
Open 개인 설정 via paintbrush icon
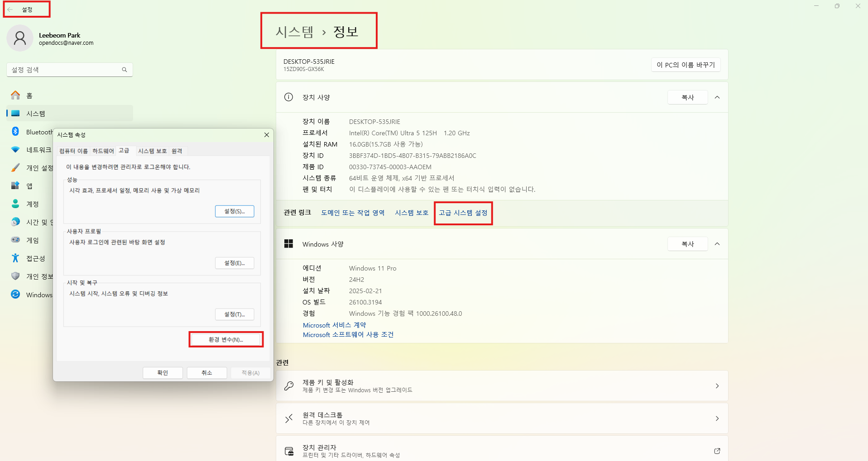[x=15, y=168]
